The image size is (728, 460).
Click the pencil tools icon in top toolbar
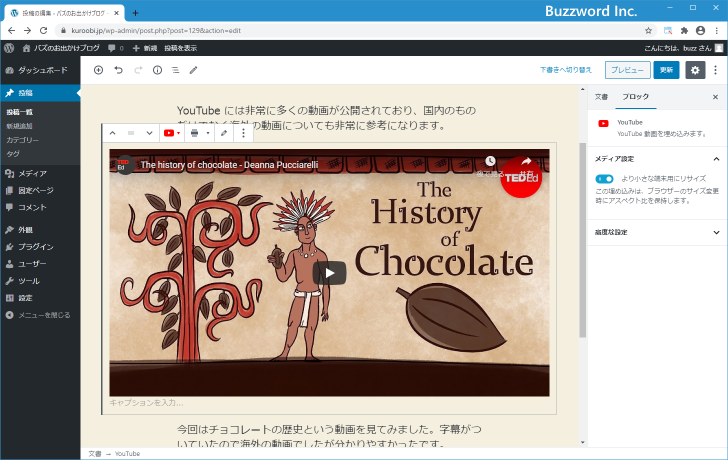pyautogui.click(x=194, y=70)
